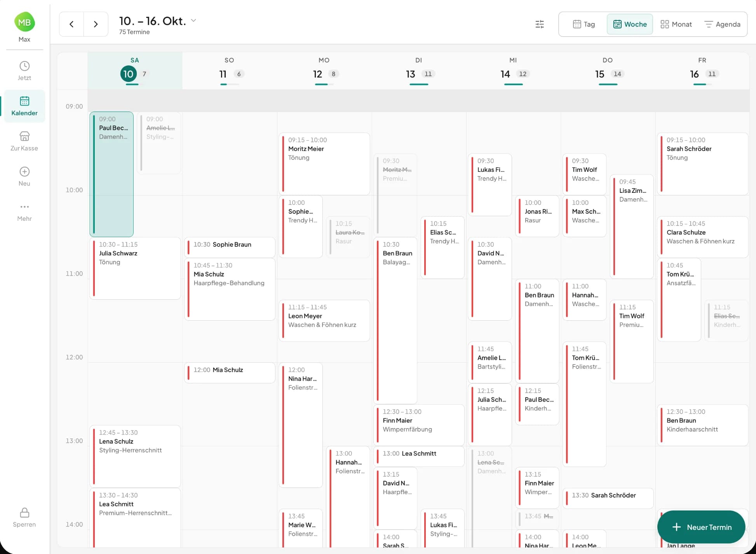Switch to Woche view

[x=630, y=24]
